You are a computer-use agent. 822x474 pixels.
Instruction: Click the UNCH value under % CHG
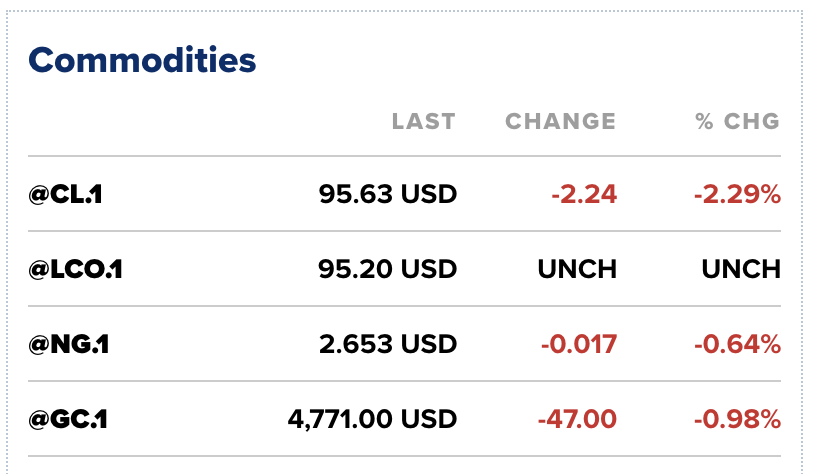click(x=741, y=270)
